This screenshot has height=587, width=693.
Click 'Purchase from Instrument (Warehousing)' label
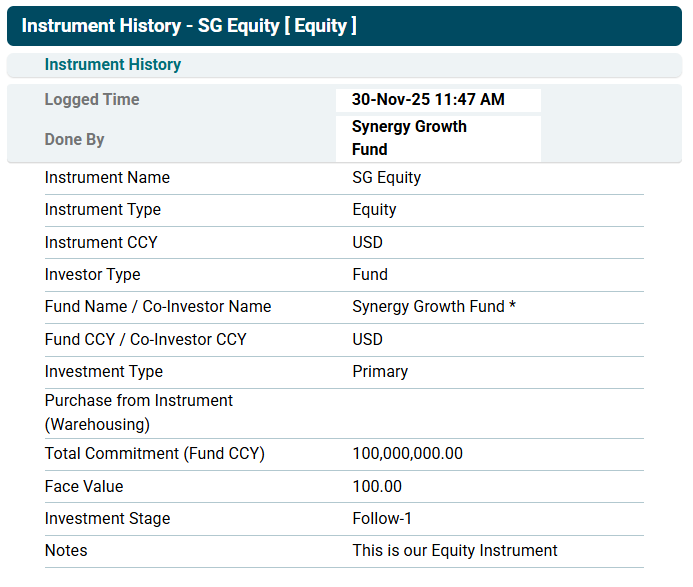138,412
